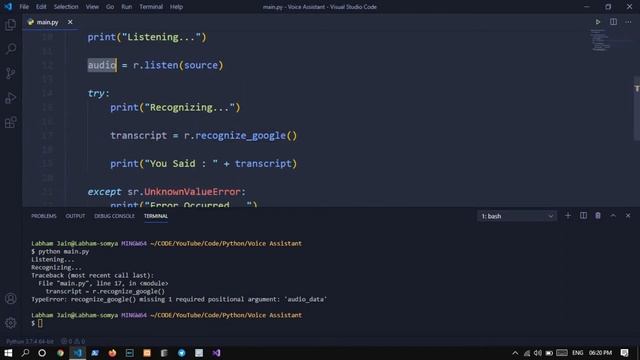The height and width of the screenshot is (360, 640).
Task: Click traceback line 'File "main.py", line 17'
Action: pyautogui.click(x=103, y=283)
